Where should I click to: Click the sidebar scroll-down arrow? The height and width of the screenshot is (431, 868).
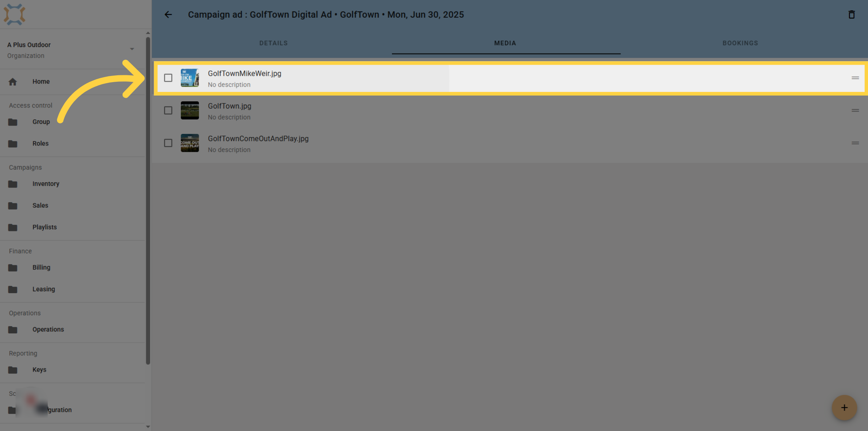pyautogui.click(x=148, y=427)
